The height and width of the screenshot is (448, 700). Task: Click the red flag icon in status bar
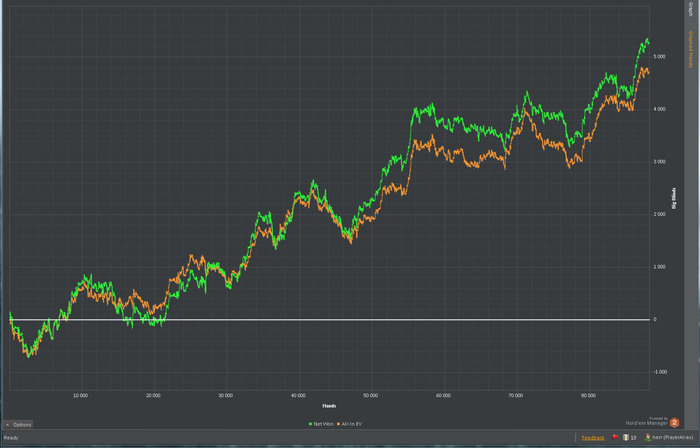615,437
